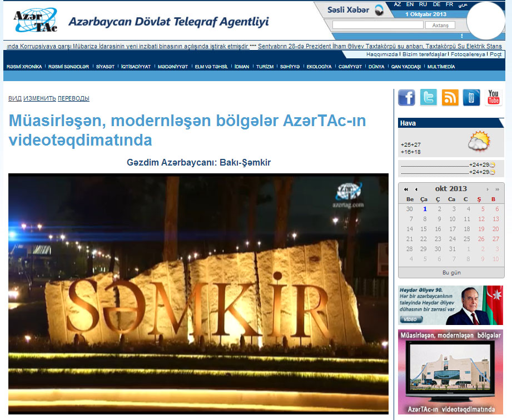Click inside the search text field
The height and width of the screenshot is (420, 512).
coord(377,25)
